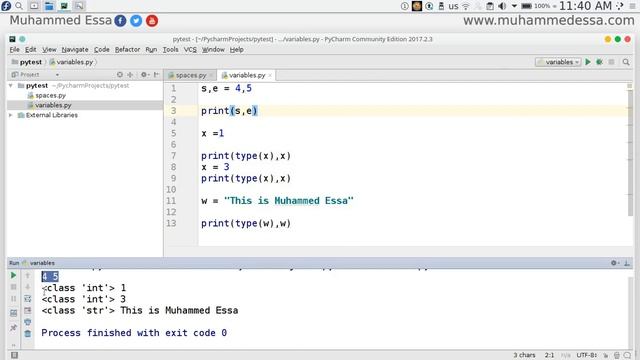Open the Navigate menu
The width and height of the screenshot is (640, 360).
pyautogui.click(x=75, y=49)
